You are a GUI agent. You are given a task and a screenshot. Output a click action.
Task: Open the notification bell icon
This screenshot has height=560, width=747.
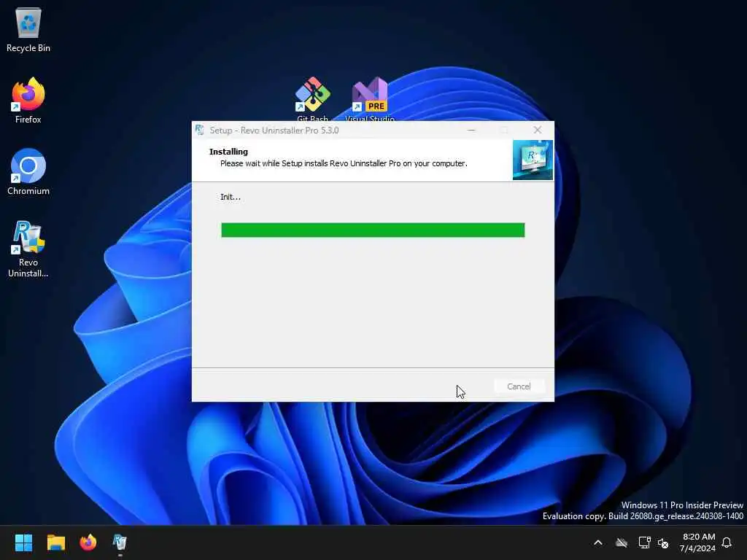click(x=727, y=542)
